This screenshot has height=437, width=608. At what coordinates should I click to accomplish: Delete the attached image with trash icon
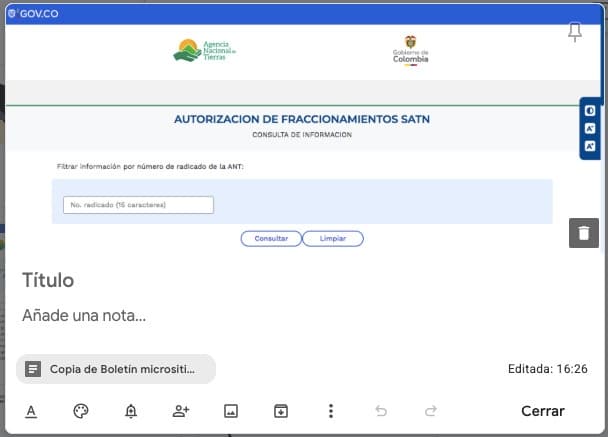pyautogui.click(x=584, y=233)
